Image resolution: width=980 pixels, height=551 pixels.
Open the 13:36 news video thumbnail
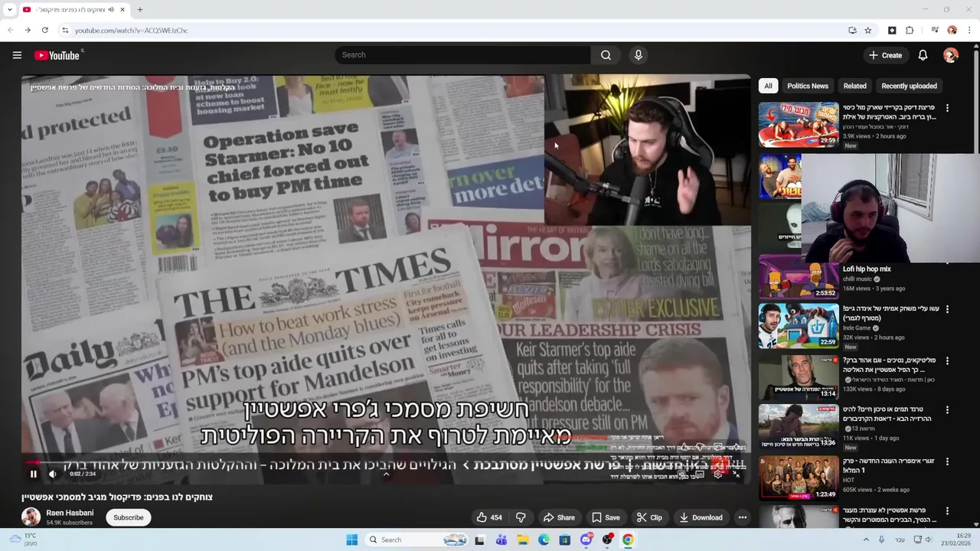799,426
